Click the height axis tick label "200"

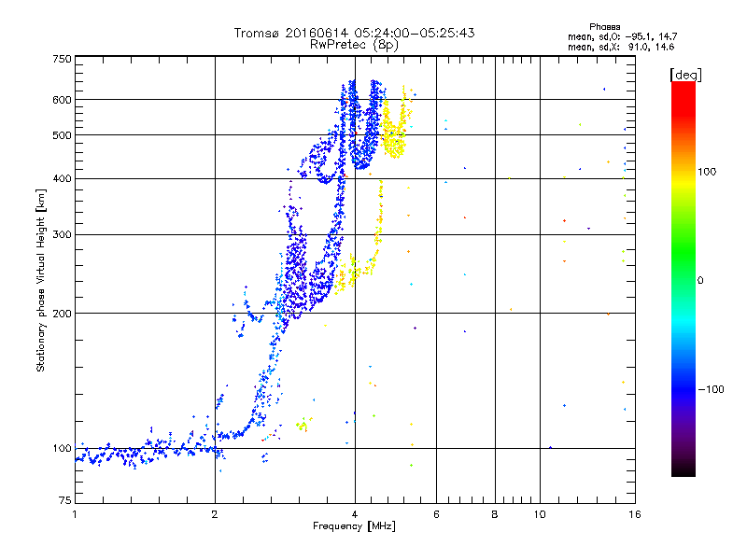click(x=62, y=314)
